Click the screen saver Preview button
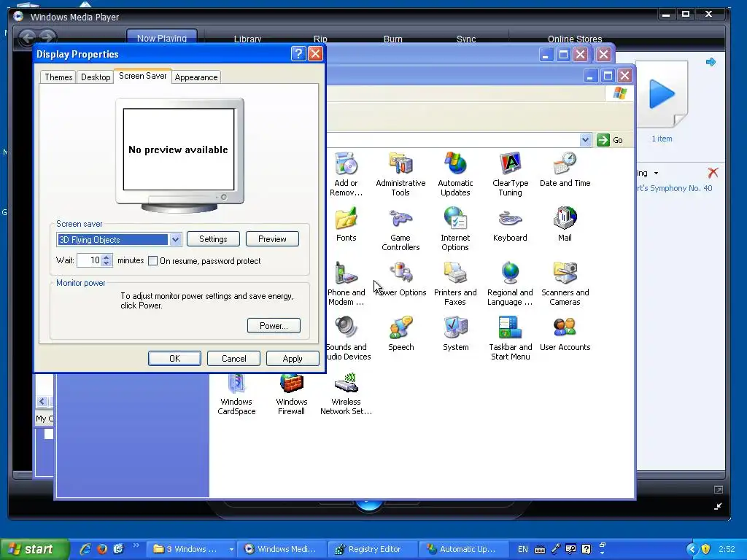 [273, 239]
